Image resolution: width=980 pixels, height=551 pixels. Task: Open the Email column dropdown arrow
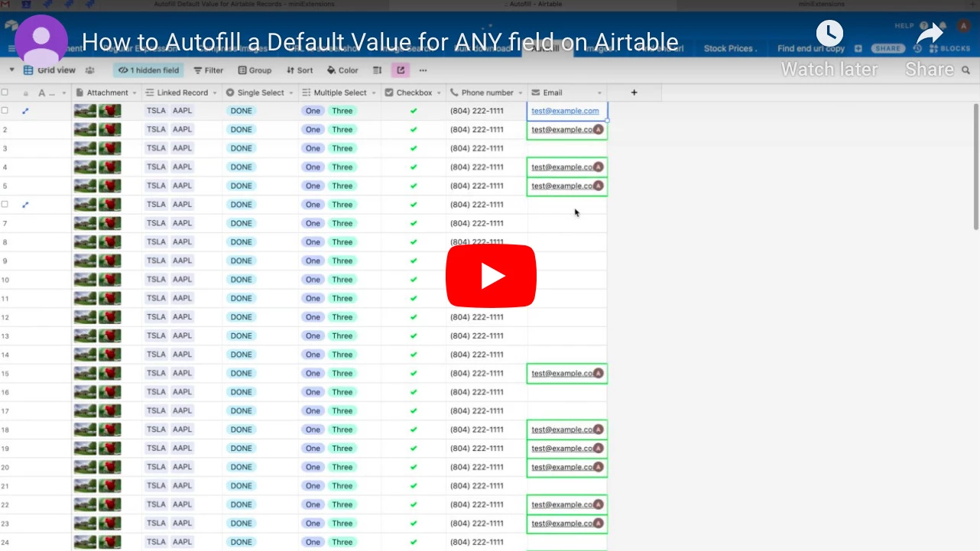click(x=599, y=93)
